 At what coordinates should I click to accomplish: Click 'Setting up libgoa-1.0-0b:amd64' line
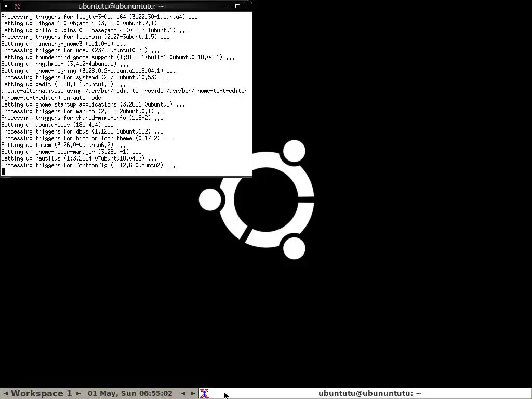pos(85,23)
